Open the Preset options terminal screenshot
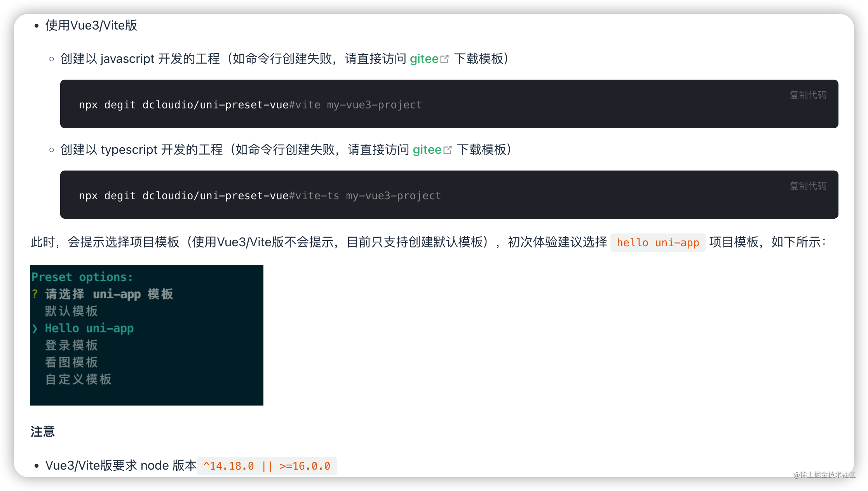The width and height of the screenshot is (868, 491). (x=147, y=335)
